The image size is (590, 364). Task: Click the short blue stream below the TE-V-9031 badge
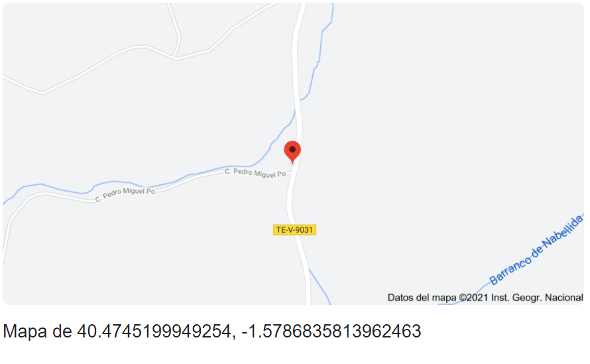320,287
